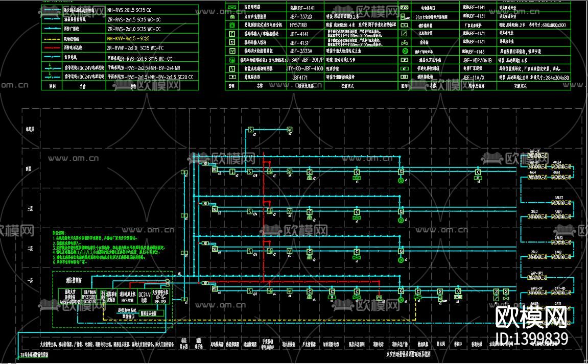Screen dimensions: 588x364
Task: Select the green circle symbol on third floor
Action: 401,220
